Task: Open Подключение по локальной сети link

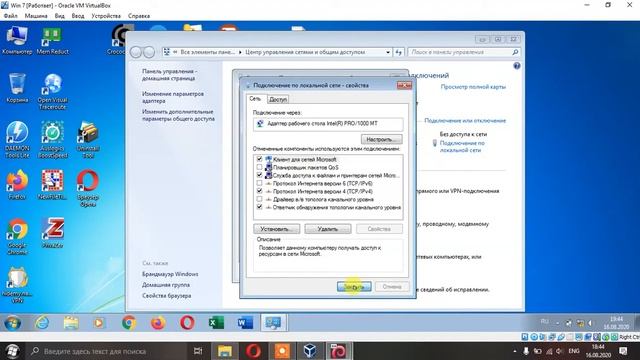Action: coord(462,147)
